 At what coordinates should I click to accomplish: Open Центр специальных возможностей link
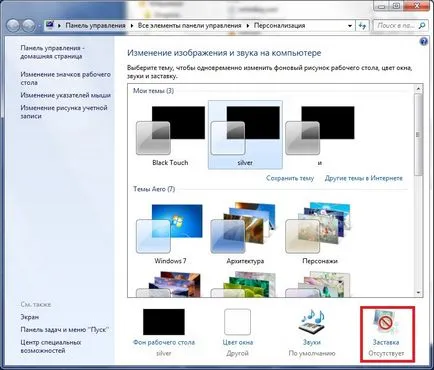coord(51,346)
